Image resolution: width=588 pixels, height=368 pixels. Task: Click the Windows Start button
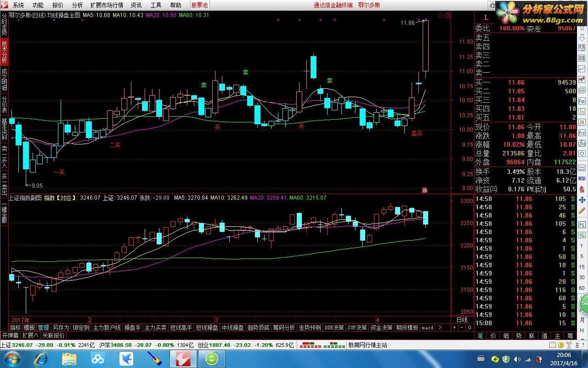tap(11, 358)
